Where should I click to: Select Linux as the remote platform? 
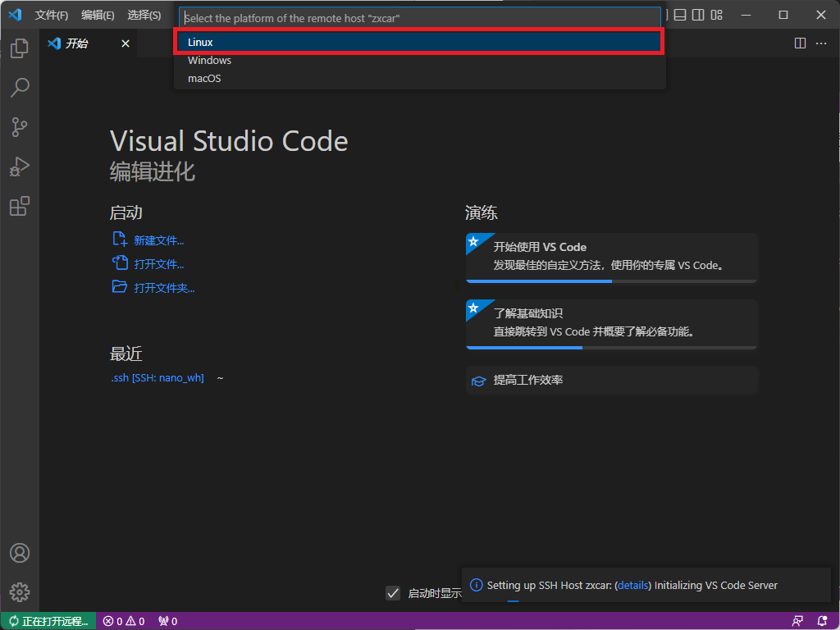418,42
